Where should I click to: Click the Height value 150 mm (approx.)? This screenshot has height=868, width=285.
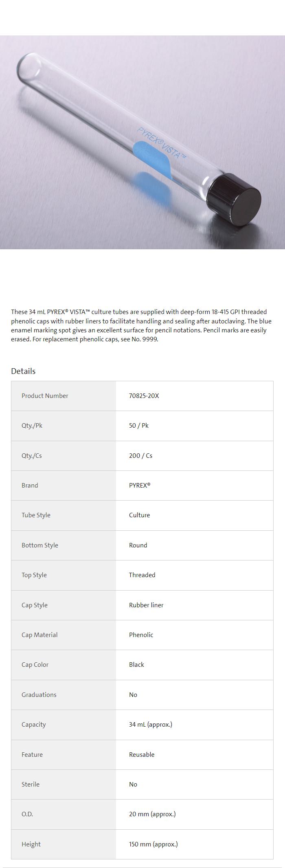coord(153,844)
